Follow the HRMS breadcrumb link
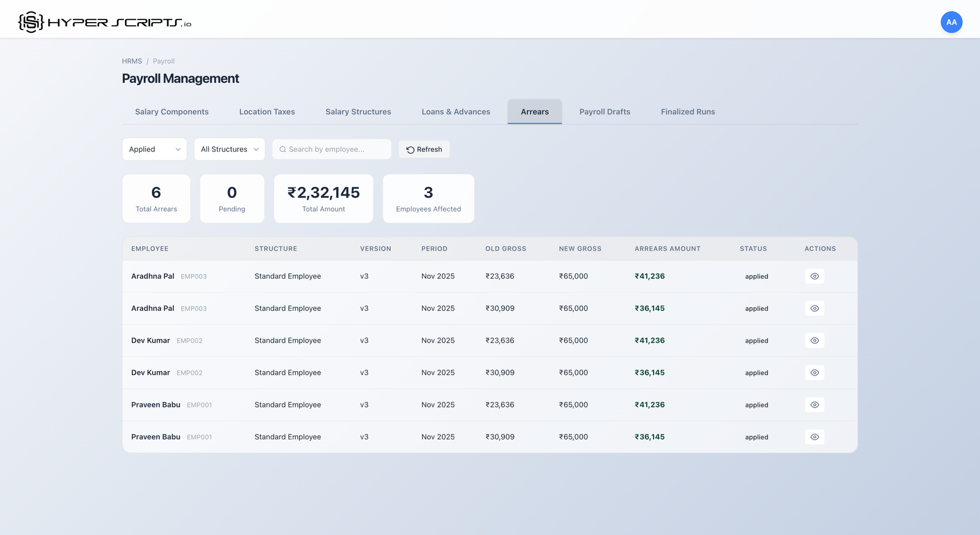Viewport: 980px width, 535px height. [132, 61]
